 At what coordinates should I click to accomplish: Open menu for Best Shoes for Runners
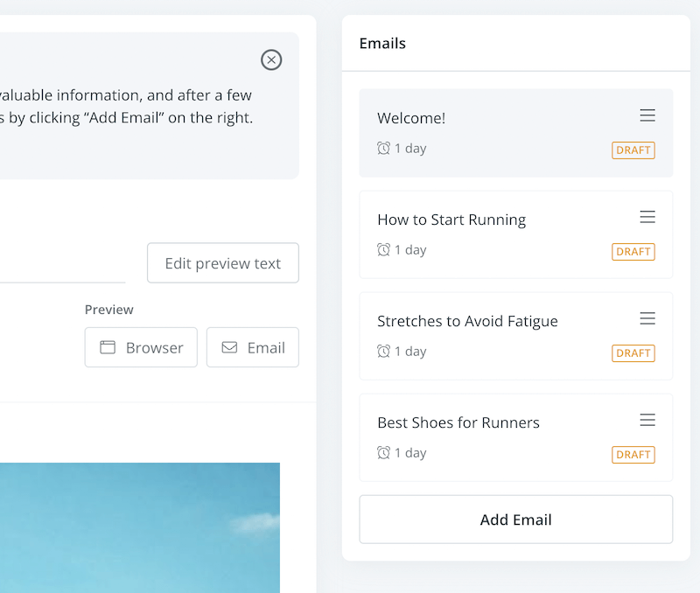(x=647, y=420)
